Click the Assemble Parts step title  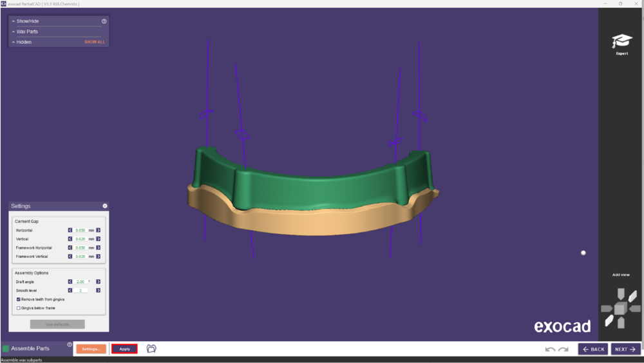click(x=30, y=349)
